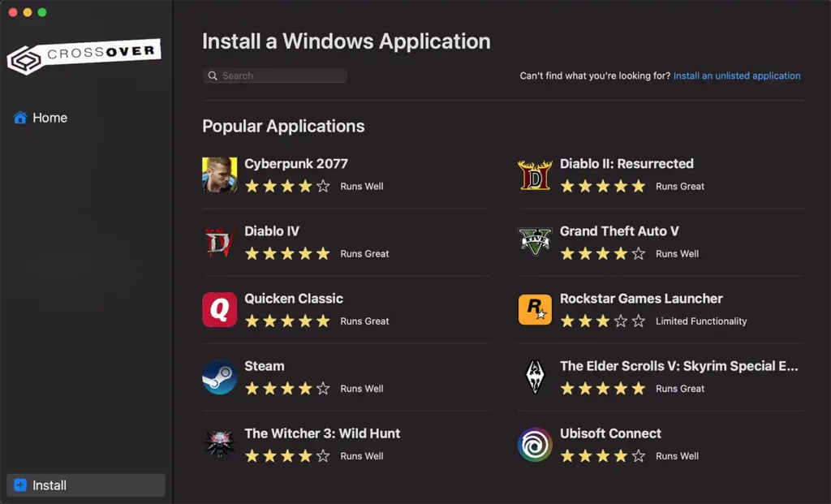
Task: Choose the Diablo IV title
Action: (x=272, y=231)
